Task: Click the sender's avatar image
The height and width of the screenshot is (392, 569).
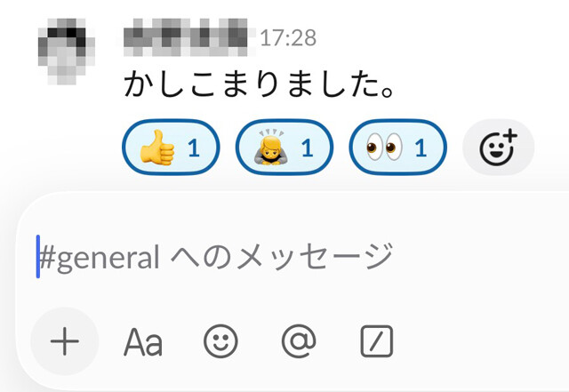Action: (x=68, y=52)
